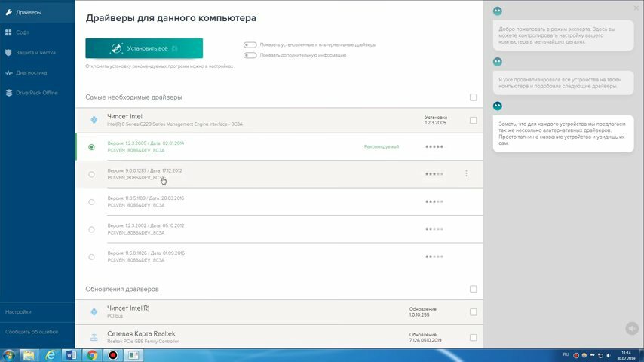This screenshot has width=644, height=362.
Task: Collapse the Чипсет Intel driver row
Action: coord(279,121)
